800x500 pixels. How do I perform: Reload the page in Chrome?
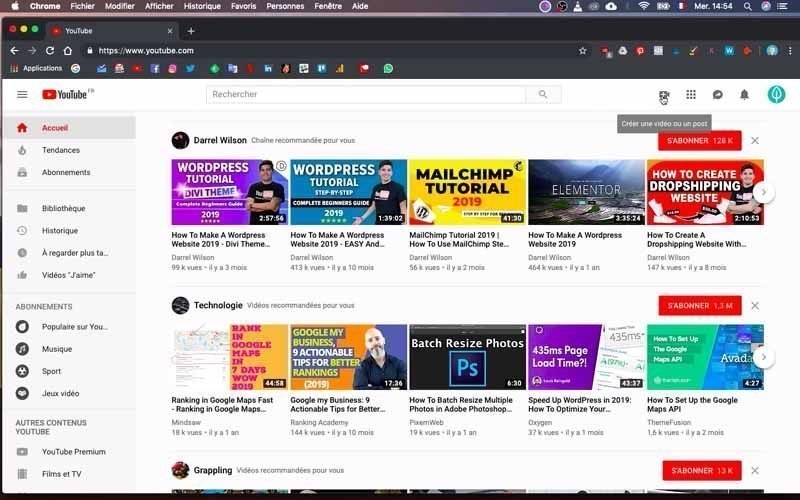point(49,51)
